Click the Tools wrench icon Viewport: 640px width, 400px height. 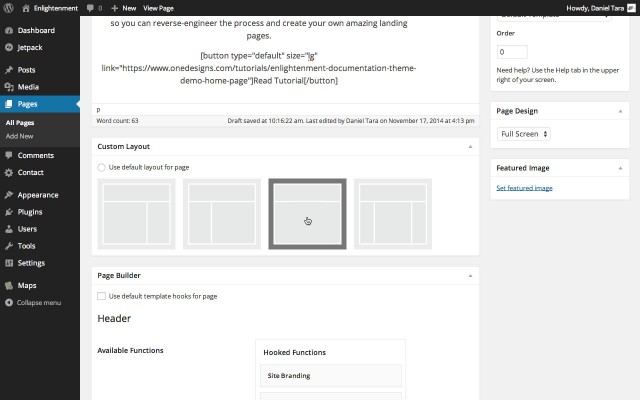pos(9,246)
